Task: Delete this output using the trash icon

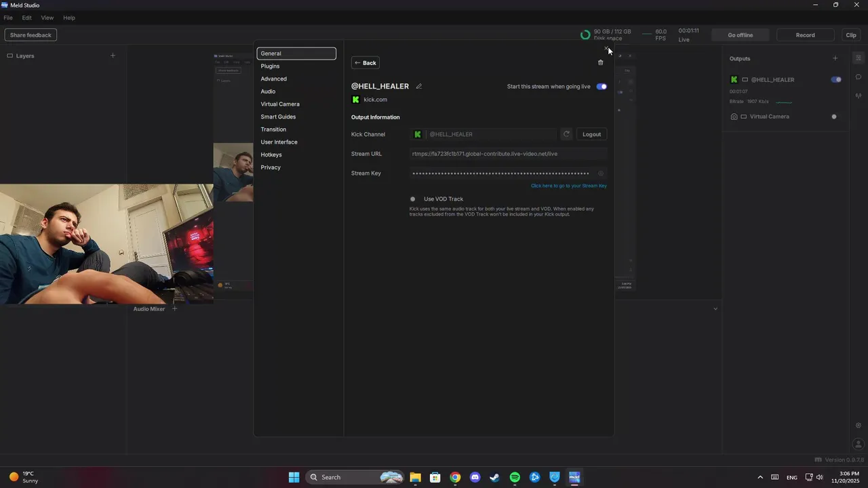Action: pyautogui.click(x=600, y=62)
